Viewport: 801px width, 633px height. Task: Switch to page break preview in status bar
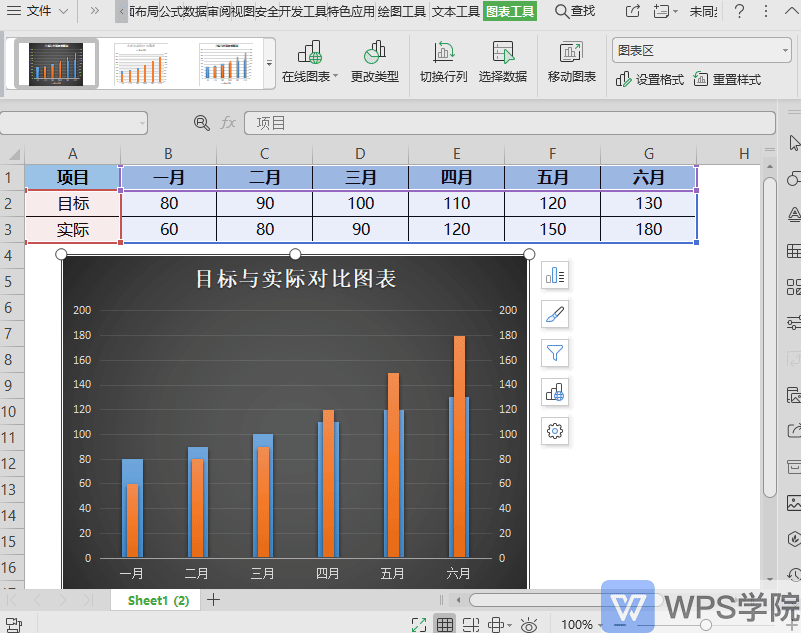click(x=470, y=624)
